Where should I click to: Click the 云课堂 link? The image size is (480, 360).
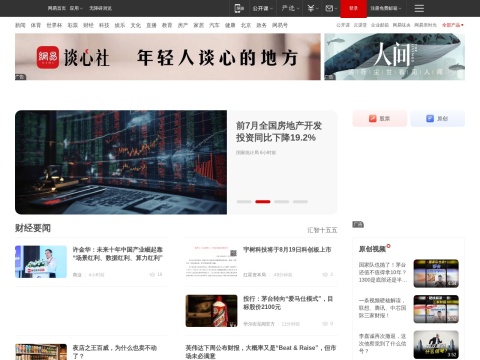pyautogui.click(x=360, y=25)
